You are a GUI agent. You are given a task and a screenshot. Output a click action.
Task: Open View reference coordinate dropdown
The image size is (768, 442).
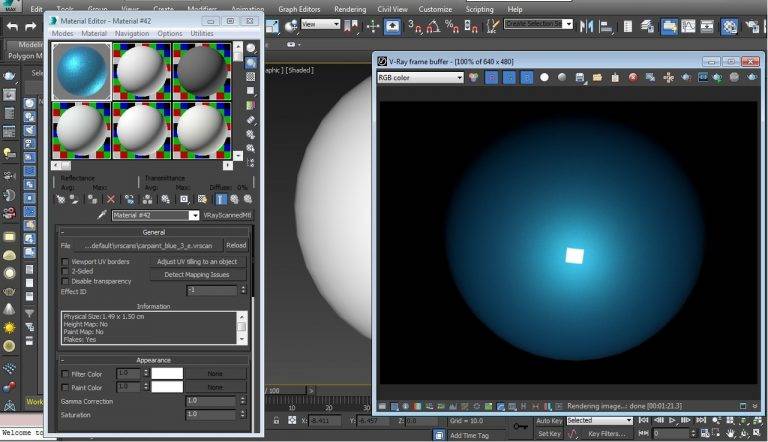(320, 24)
